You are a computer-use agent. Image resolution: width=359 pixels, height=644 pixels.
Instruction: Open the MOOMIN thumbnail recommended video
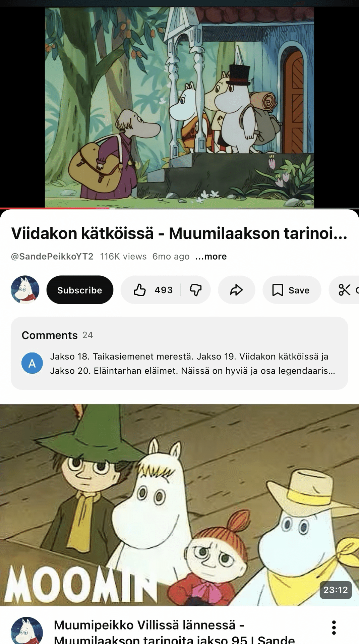(x=179, y=505)
